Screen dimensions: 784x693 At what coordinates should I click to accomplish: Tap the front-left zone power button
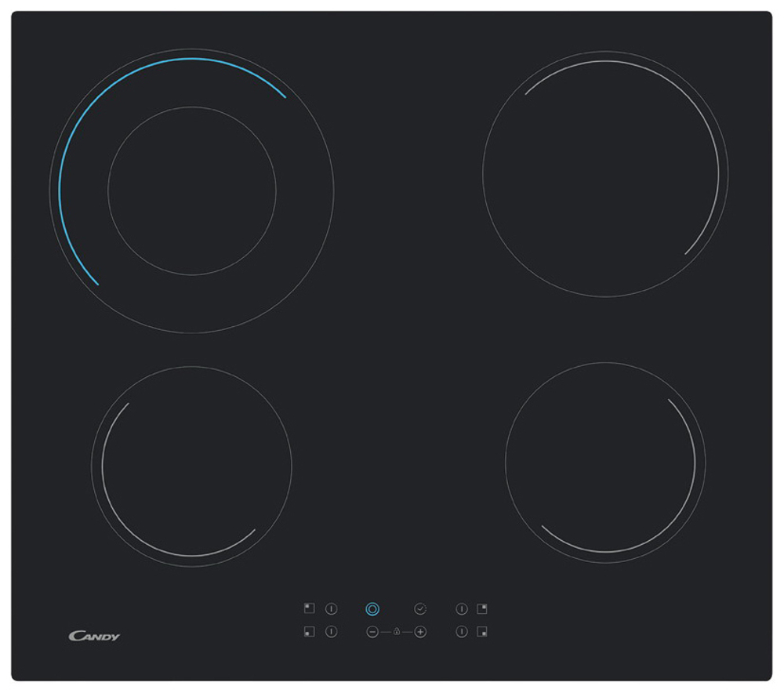[331, 632]
